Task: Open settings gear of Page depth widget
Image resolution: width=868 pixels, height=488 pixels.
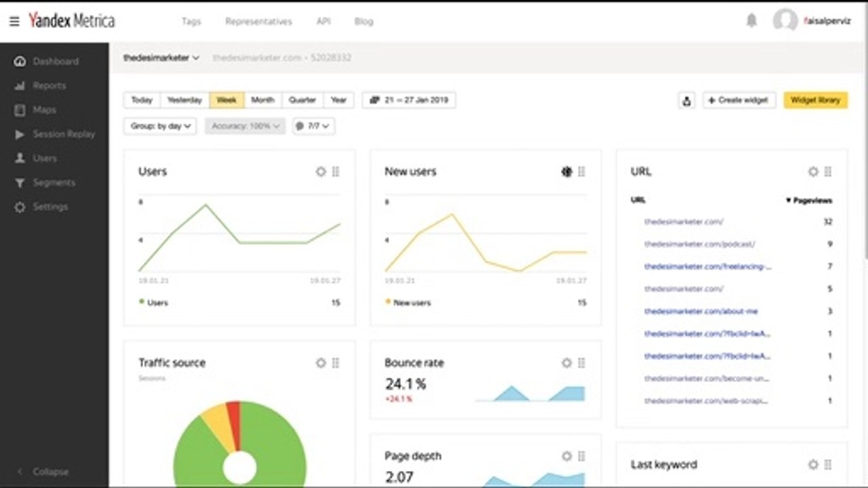Action: 567,456
